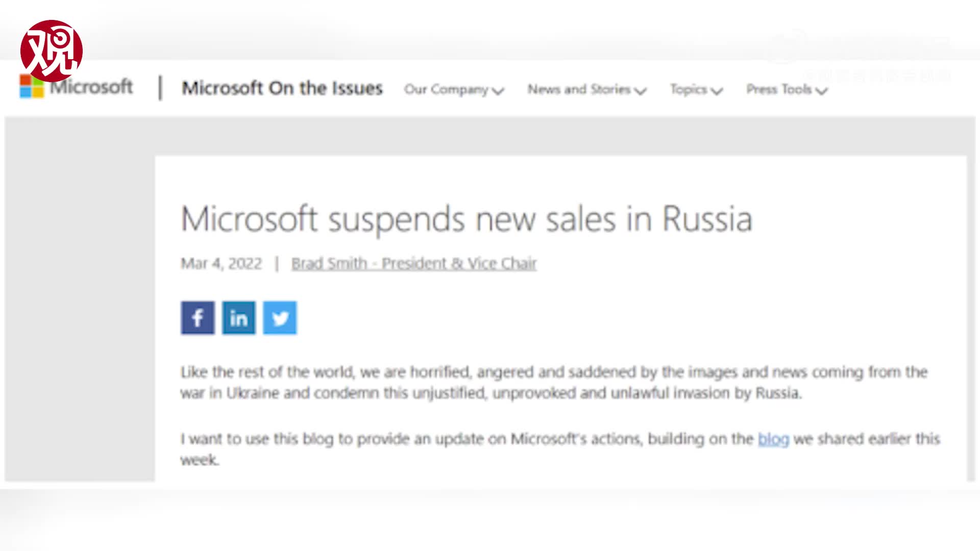The width and height of the screenshot is (980, 551).
Task: Open the News and Stories menu
Action: [579, 89]
